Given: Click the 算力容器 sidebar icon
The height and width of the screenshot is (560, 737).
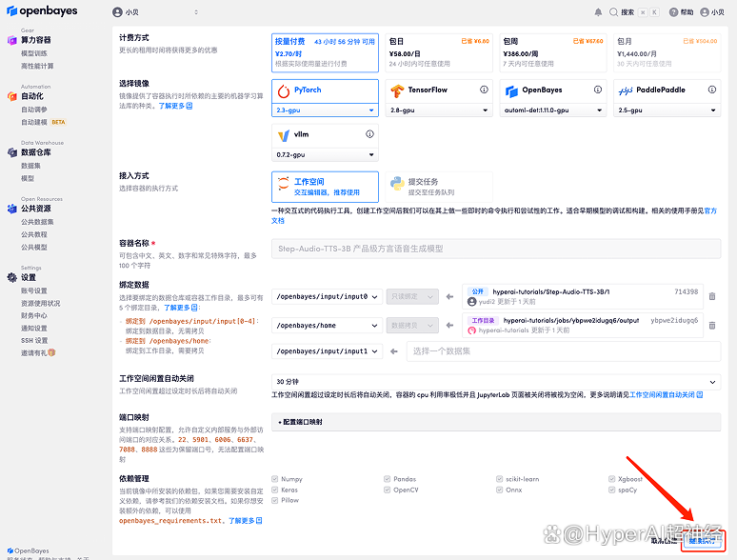Looking at the screenshot, I should (11, 40).
